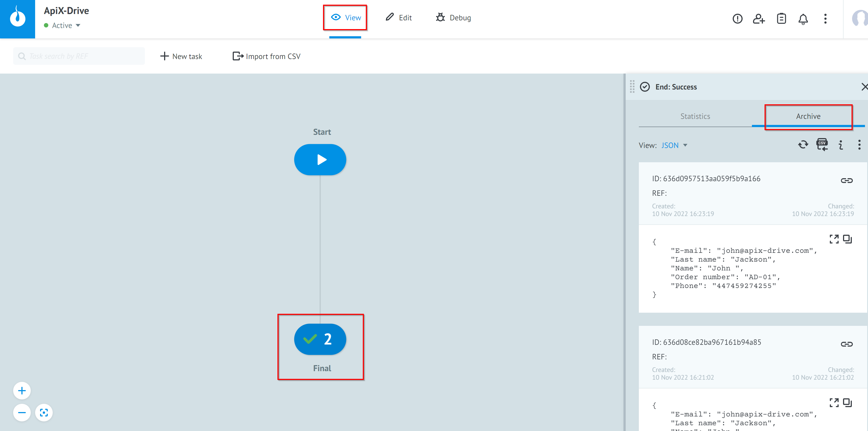Copy link for task 636d08ce82ba967161b94a85

coord(847,344)
